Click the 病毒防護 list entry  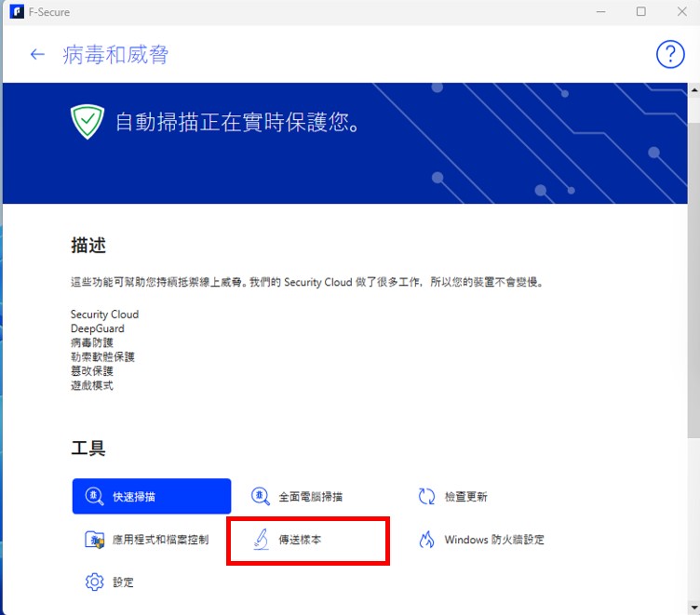[x=92, y=342]
